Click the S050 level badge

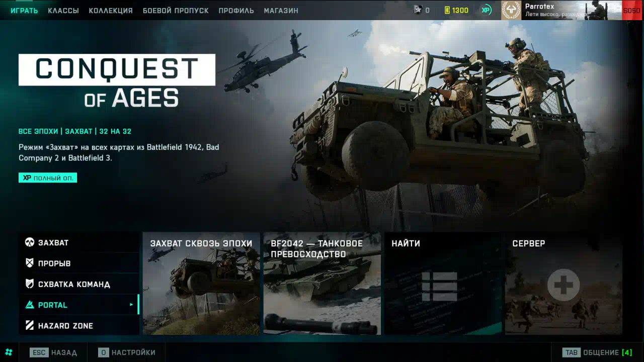tap(632, 10)
